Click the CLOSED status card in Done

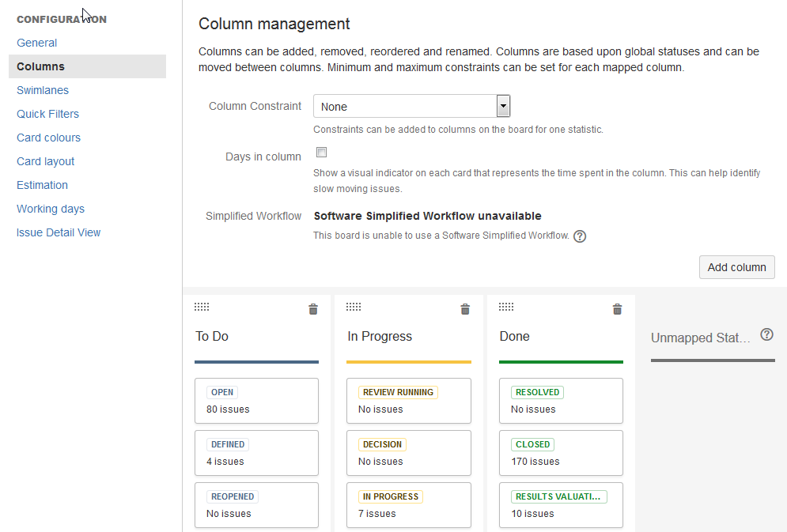coord(561,453)
